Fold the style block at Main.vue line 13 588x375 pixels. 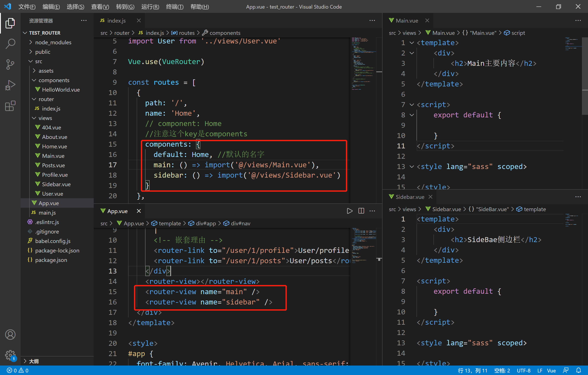pyautogui.click(x=412, y=167)
